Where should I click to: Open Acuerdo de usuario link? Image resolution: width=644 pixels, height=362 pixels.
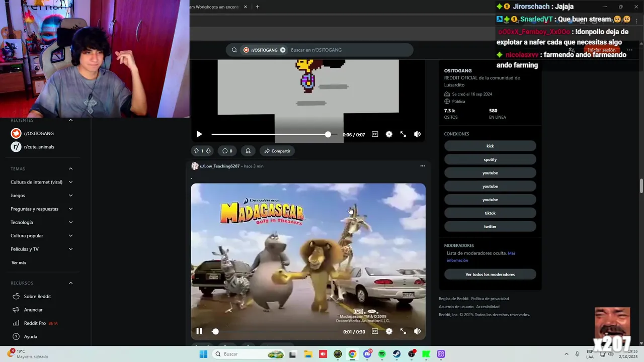pyautogui.click(x=456, y=307)
